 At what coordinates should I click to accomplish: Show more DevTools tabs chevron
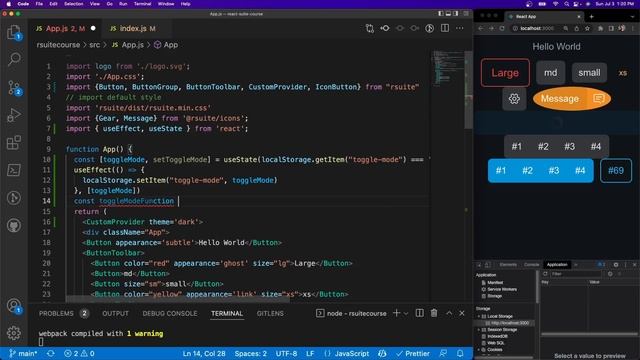pyautogui.click(x=576, y=264)
